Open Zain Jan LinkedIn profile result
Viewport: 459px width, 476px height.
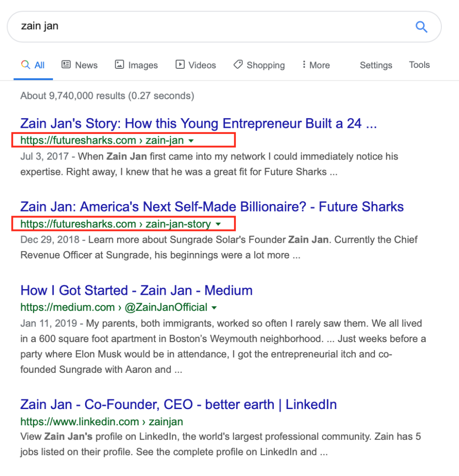click(179, 405)
